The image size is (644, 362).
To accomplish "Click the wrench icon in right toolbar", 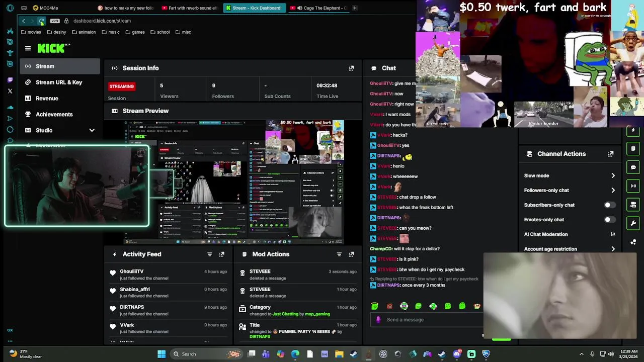I will (633, 223).
